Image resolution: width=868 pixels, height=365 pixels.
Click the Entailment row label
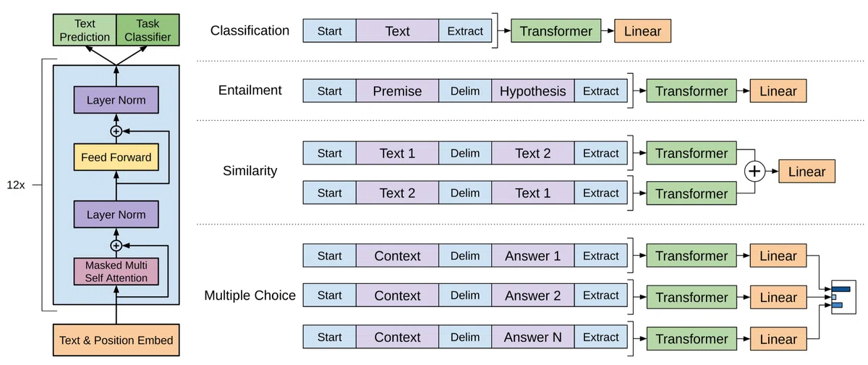click(x=250, y=91)
